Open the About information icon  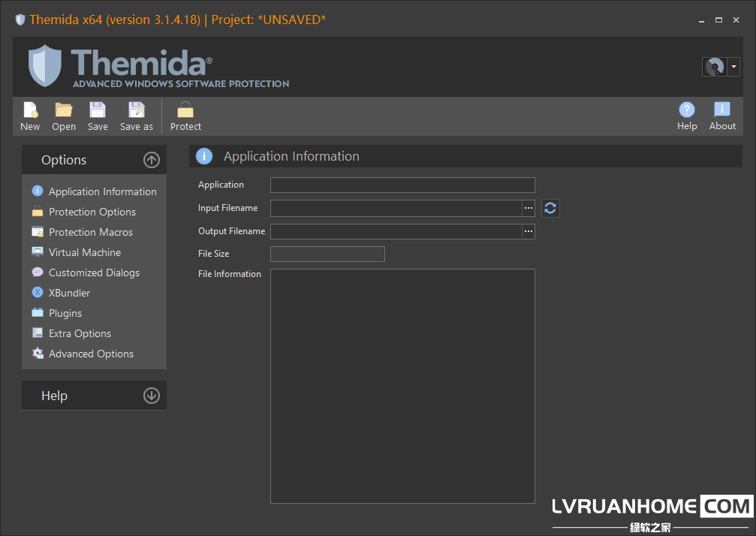(x=722, y=110)
